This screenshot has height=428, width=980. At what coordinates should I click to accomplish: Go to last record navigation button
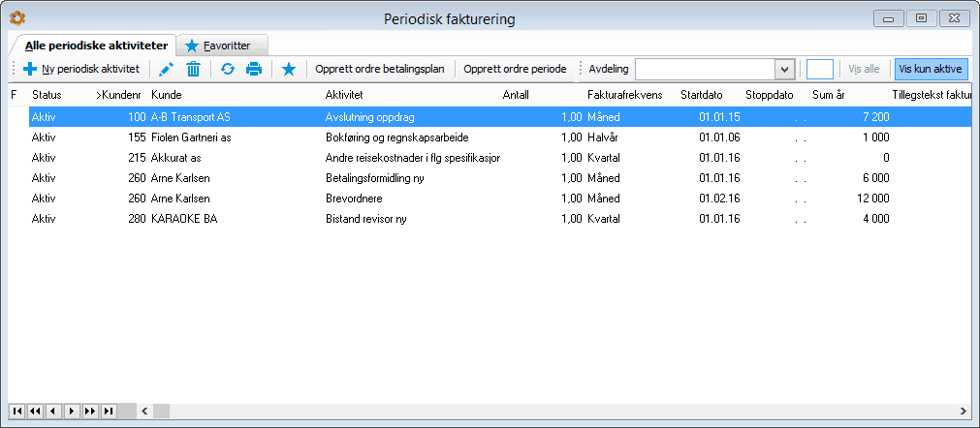(109, 411)
